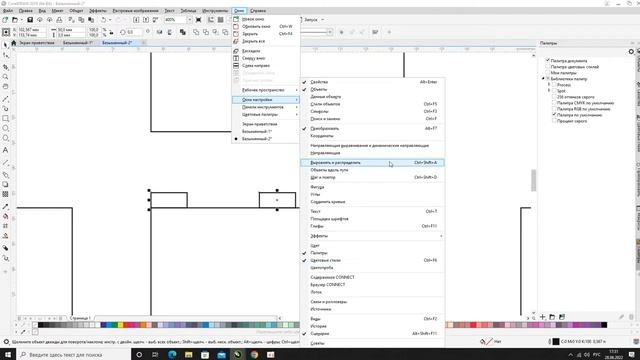Image resolution: width=640 pixels, height=360 pixels.
Task: Open the Справка menu
Action: [x=258, y=11]
